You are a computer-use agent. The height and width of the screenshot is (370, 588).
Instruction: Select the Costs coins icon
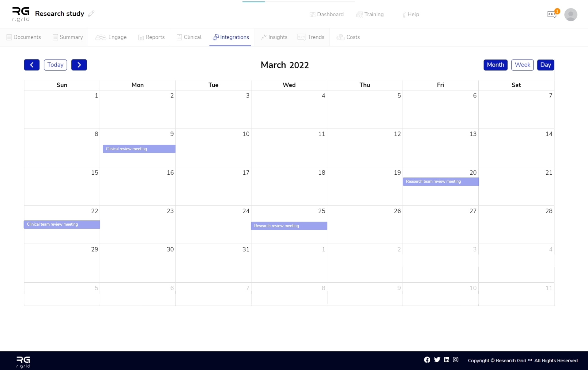[340, 37]
